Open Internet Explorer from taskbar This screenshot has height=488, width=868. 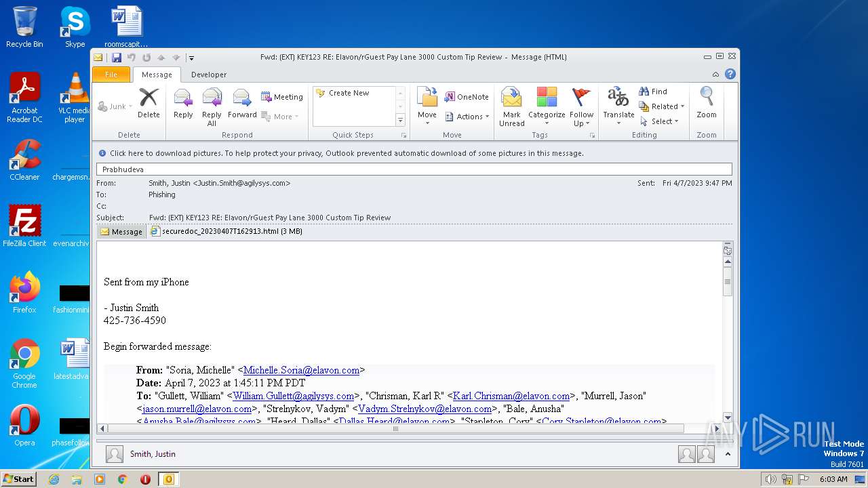[x=54, y=479]
